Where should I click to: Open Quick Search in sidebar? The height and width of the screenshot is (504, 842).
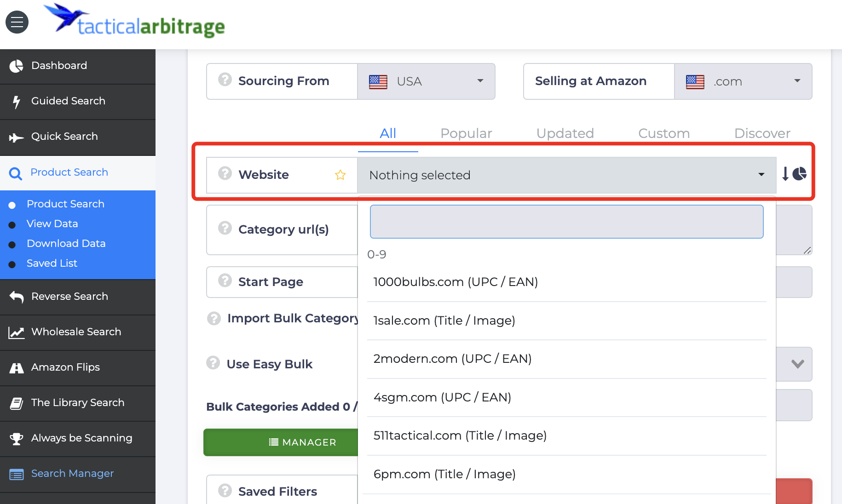point(78,137)
